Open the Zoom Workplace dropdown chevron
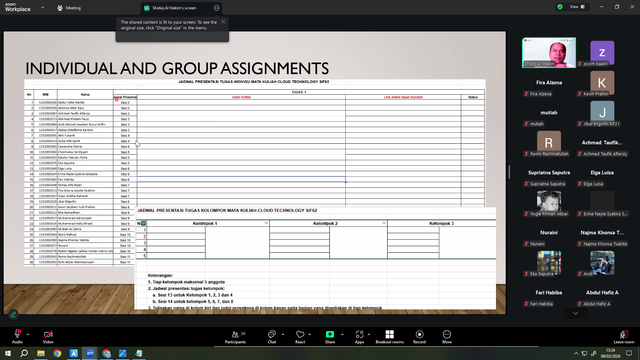The width and height of the screenshot is (640, 360). click(42, 7)
